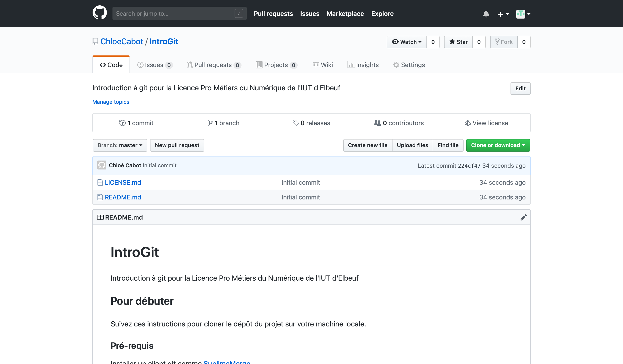623x364 pixels.
Task: Click Upload files button
Action: 412,145
